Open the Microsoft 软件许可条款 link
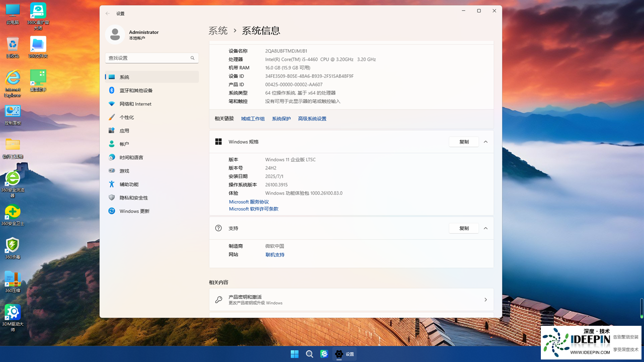This screenshot has height=362, width=644. [x=254, y=209]
